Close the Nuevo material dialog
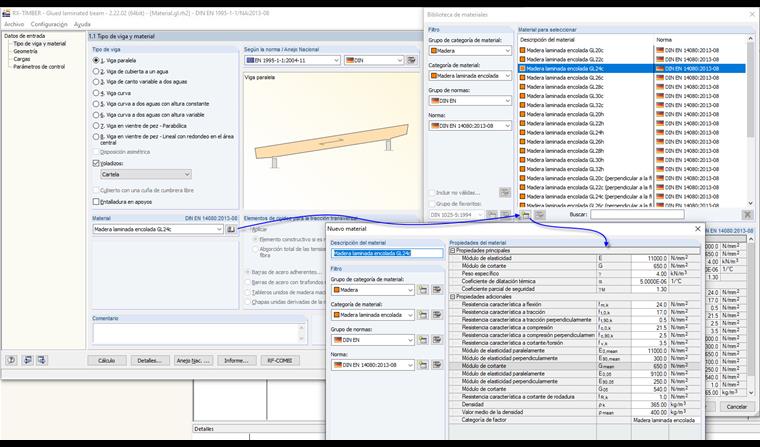 click(x=698, y=228)
